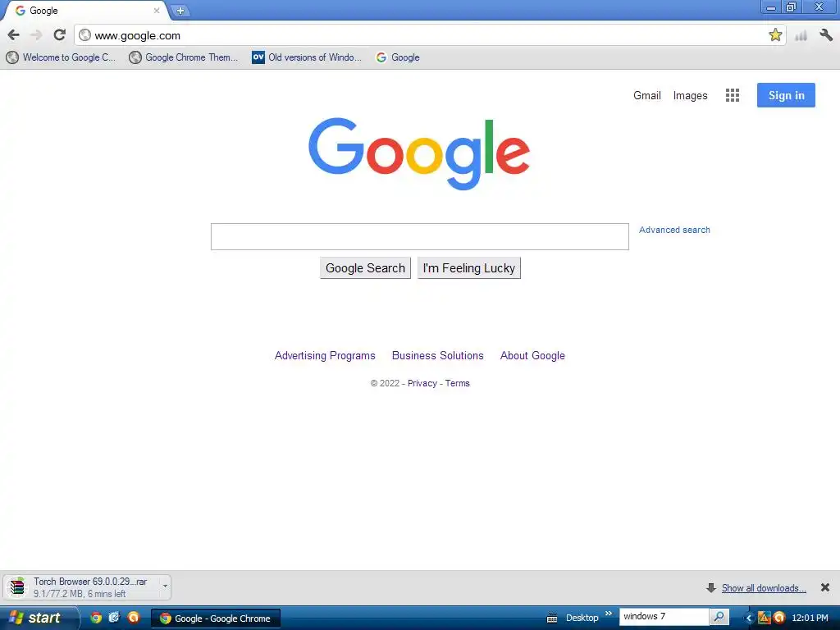This screenshot has height=630, width=840.
Task: Open the Terms link
Action: tap(457, 383)
